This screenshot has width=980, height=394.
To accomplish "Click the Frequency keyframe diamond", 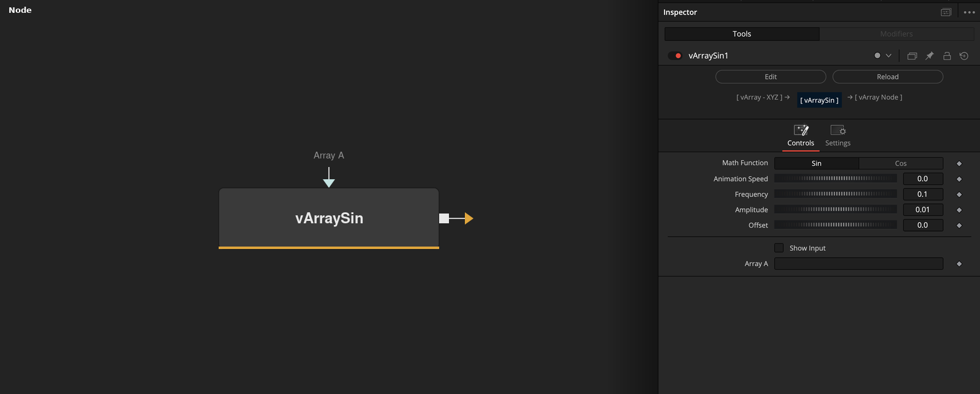I will [959, 195].
